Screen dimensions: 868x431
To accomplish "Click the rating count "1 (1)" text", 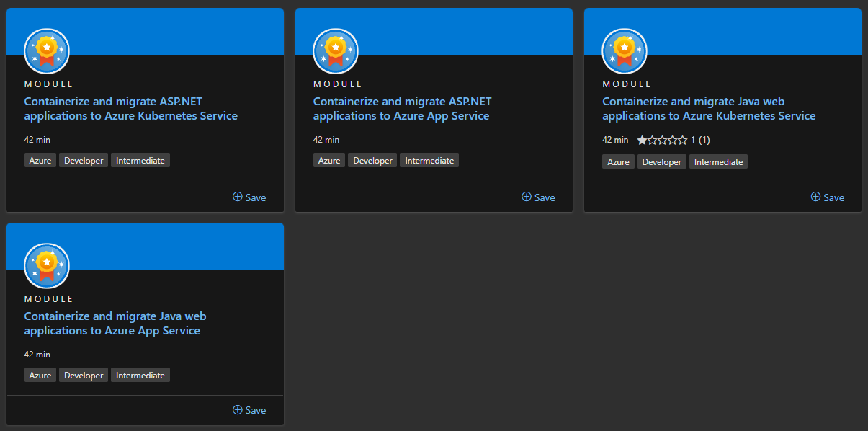I will tap(700, 140).
